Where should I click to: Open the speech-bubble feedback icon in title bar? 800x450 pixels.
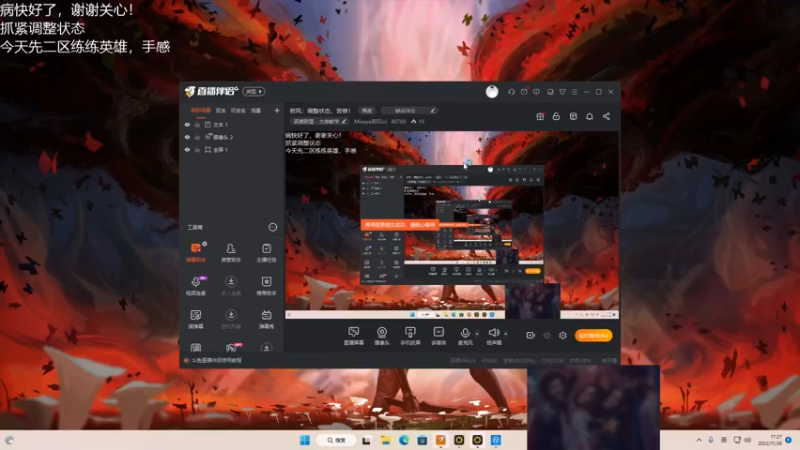(536, 92)
